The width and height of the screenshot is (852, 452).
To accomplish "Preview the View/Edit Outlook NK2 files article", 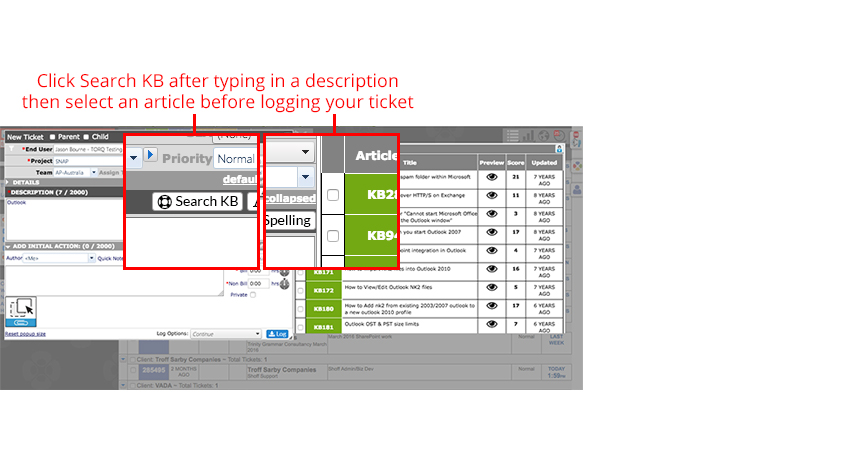I will coord(492,287).
